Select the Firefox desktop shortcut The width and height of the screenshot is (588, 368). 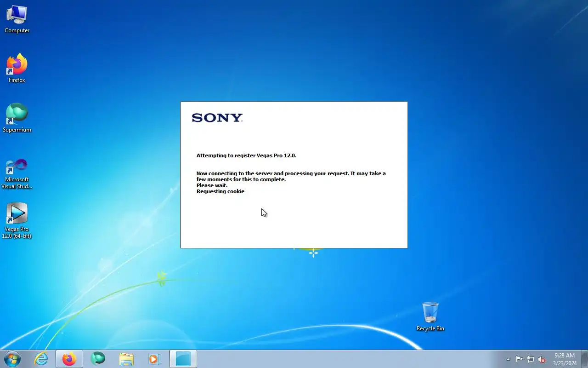tap(17, 69)
